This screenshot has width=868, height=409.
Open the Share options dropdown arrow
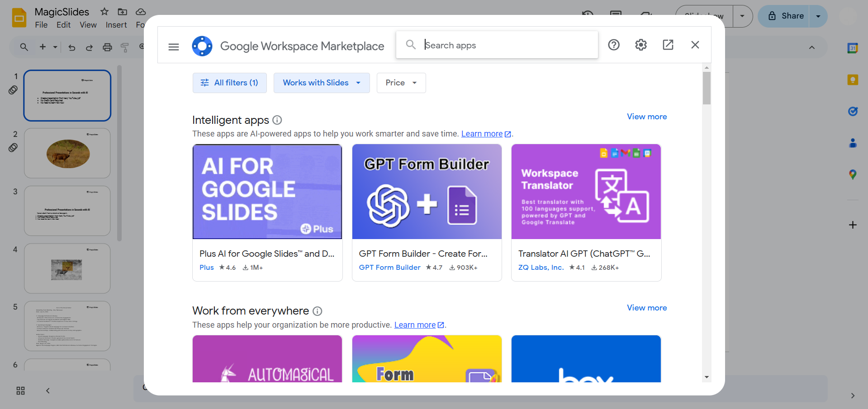tap(818, 16)
